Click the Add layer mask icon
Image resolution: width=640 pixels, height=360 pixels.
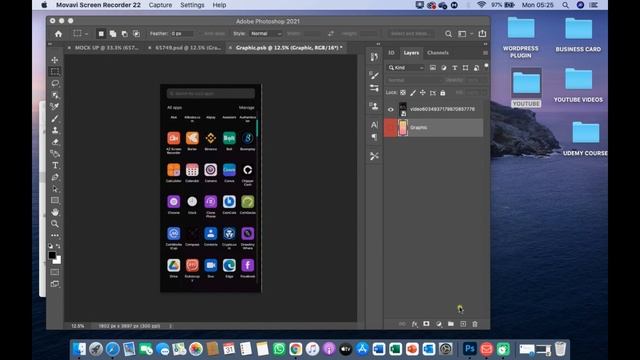click(426, 324)
